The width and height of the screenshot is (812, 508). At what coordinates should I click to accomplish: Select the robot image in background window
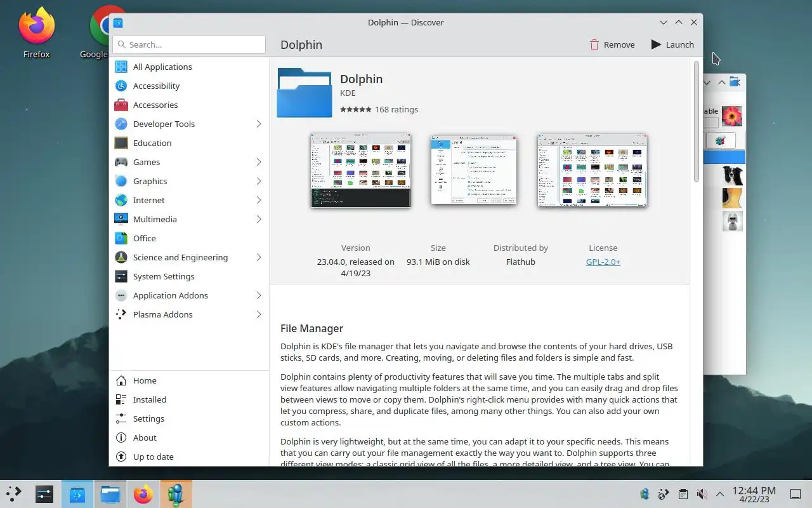732,221
